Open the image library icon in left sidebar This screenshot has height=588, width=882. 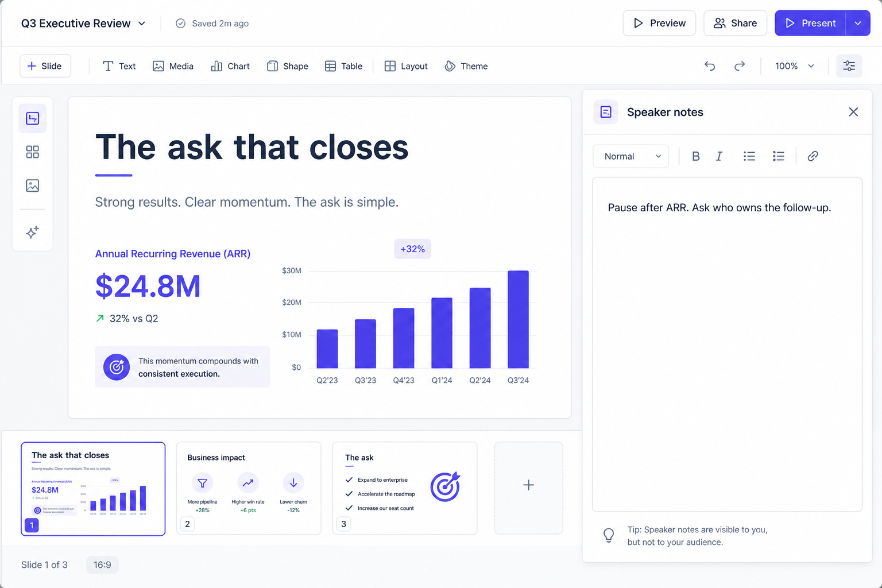33,185
